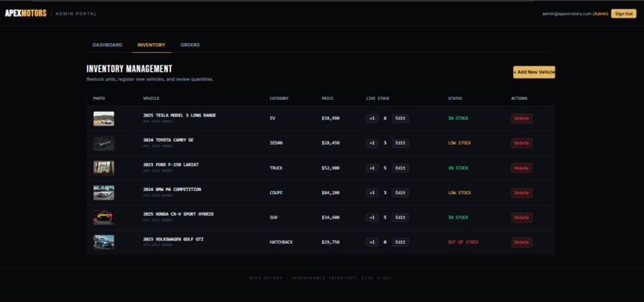
Task: Add one unit to Ford F-150 Lariat
Action: (372, 168)
